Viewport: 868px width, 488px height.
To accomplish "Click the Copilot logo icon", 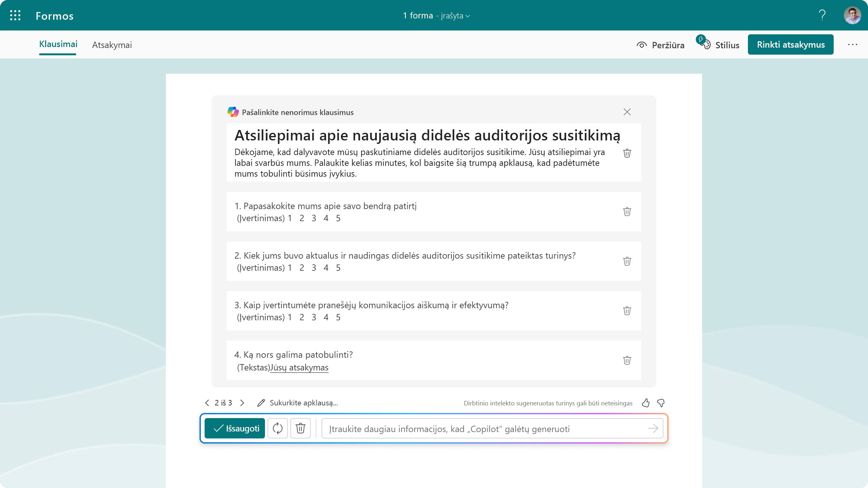I will 233,112.
